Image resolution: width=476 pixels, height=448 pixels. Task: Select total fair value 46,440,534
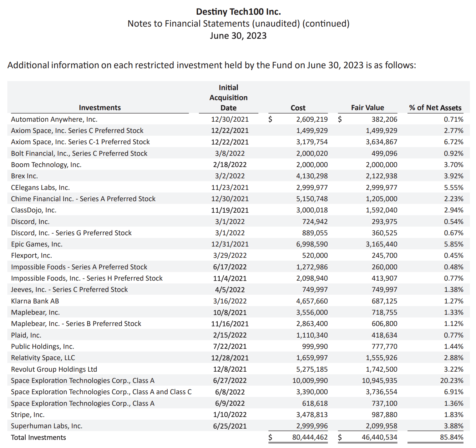379,437
